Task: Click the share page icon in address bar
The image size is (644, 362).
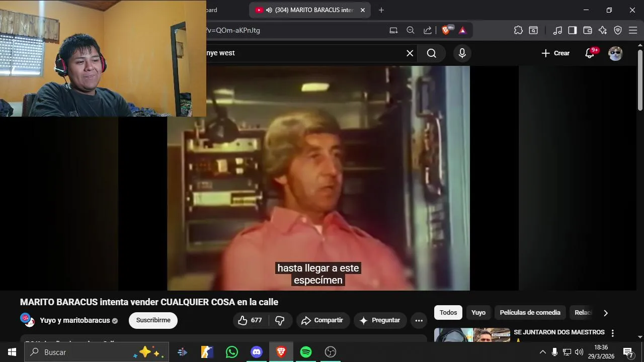Action: 428,30
